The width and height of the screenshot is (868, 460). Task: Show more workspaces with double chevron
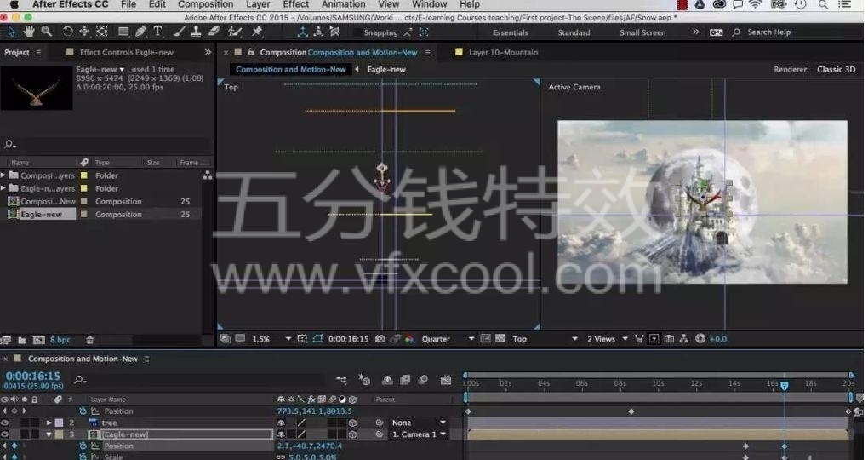tap(696, 32)
